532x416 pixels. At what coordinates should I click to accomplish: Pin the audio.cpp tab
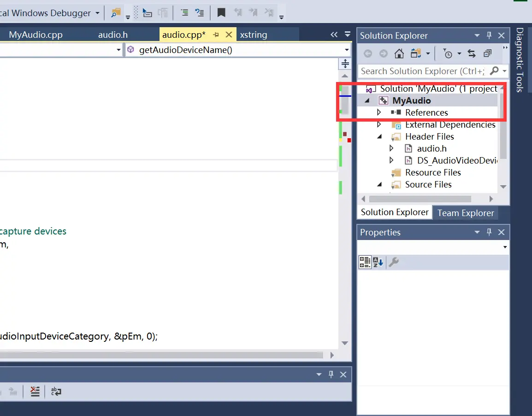[216, 35]
